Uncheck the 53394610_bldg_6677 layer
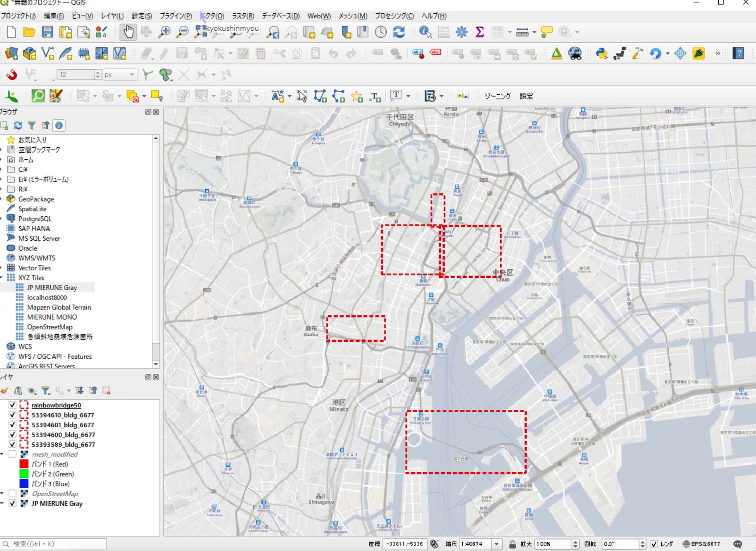Image resolution: width=756 pixels, height=551 pixels. click(12, 415)
